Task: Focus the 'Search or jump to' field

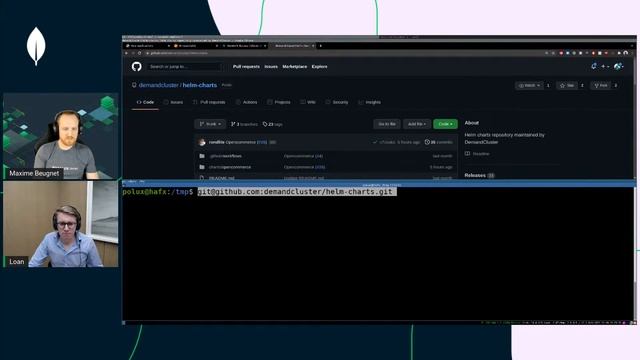Action: (x=184, y=67)
